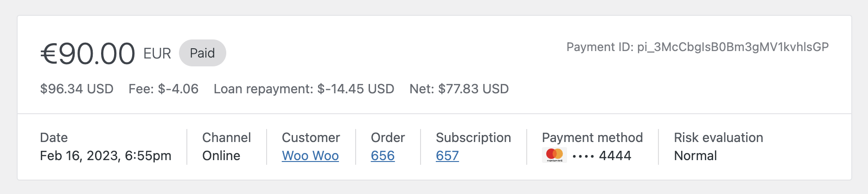This screenshot has width=868, height=194.
Task: Click the Loan repayment amount text
Action: coord(304,89)
